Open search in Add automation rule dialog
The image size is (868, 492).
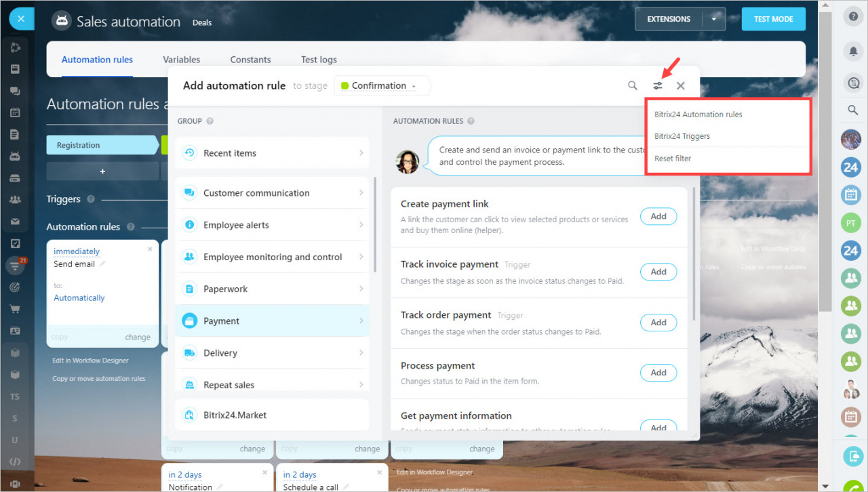click(633, 85)
